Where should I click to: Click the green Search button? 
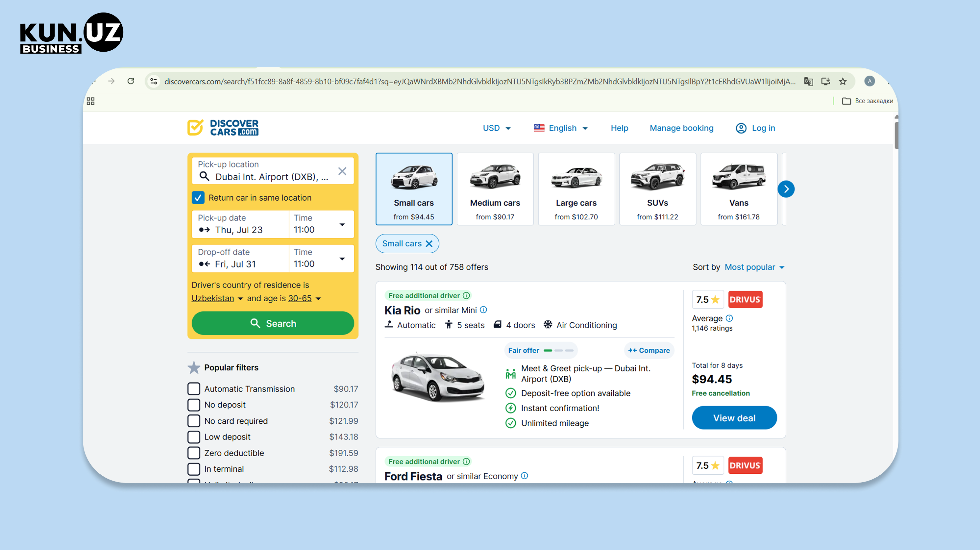[x=273, y=324]
